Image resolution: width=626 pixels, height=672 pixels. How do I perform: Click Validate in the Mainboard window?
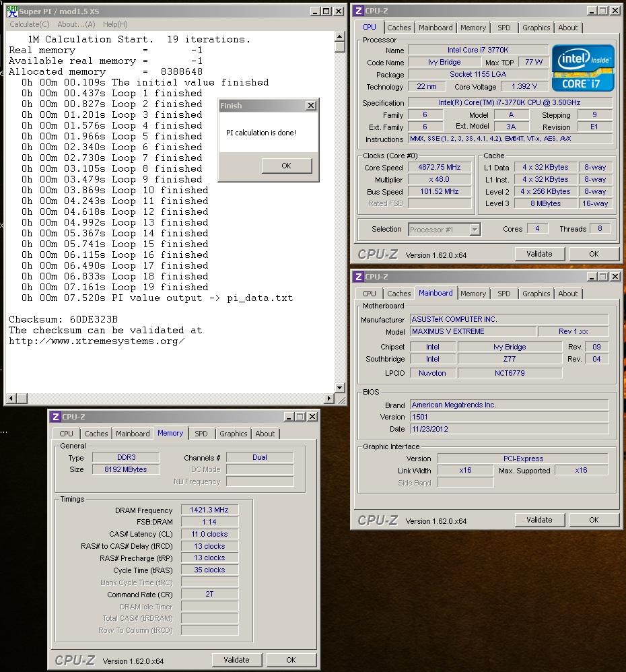(539, 520)
